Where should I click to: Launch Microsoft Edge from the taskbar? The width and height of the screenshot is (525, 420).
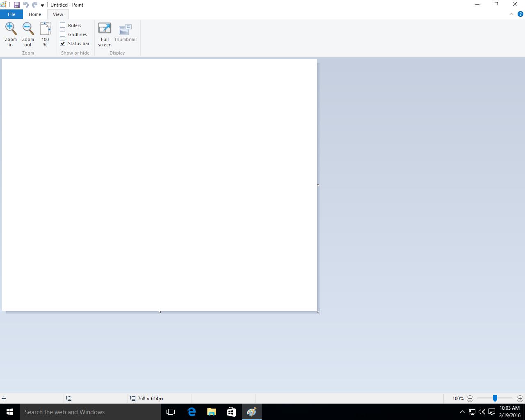192,412
